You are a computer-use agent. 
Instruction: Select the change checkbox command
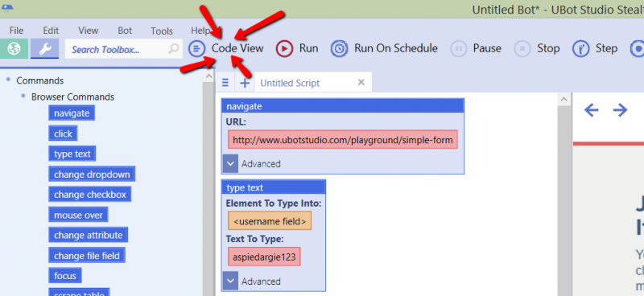(90, 195)
